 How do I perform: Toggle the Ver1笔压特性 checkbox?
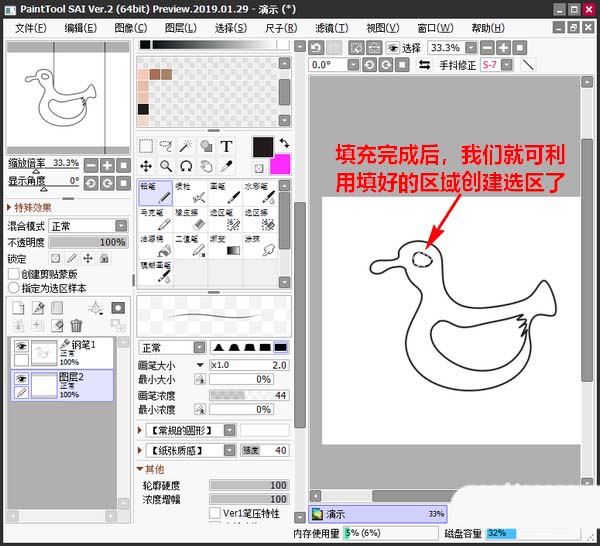pos(215,513)
